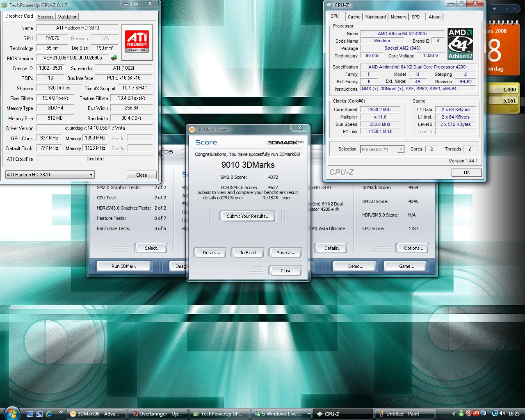Screen dimensions: 525x420
Task: Click Options button in 3DMark06 window
Action: (413, 248)
